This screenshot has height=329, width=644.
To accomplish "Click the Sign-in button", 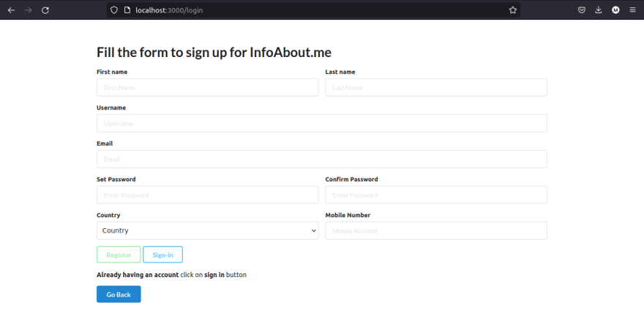I will coord(162,254).
